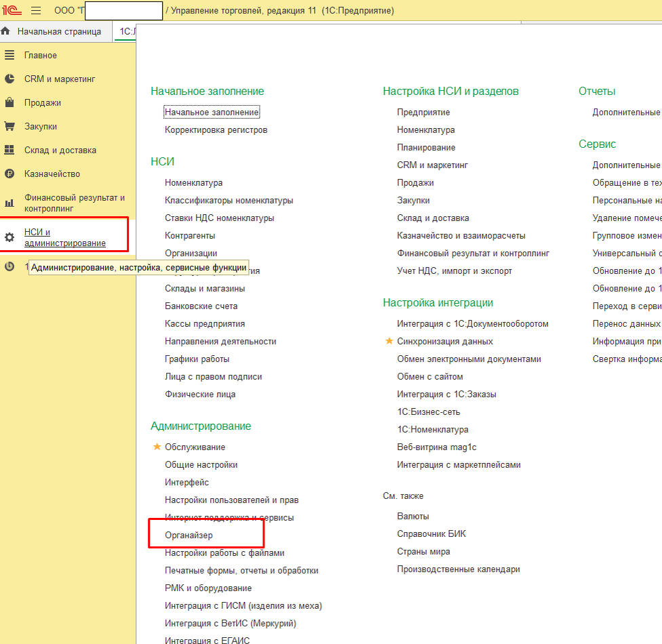Click the Продажи shopping bag icon
The width and height of the screenshot is (662, 644).
pos(9,102)
